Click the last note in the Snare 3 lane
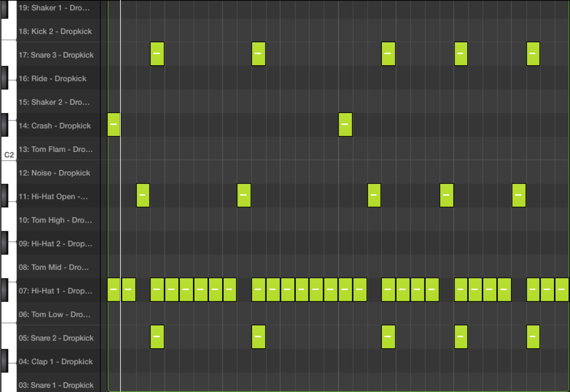The image size is (570, 392). coord(533,54)
